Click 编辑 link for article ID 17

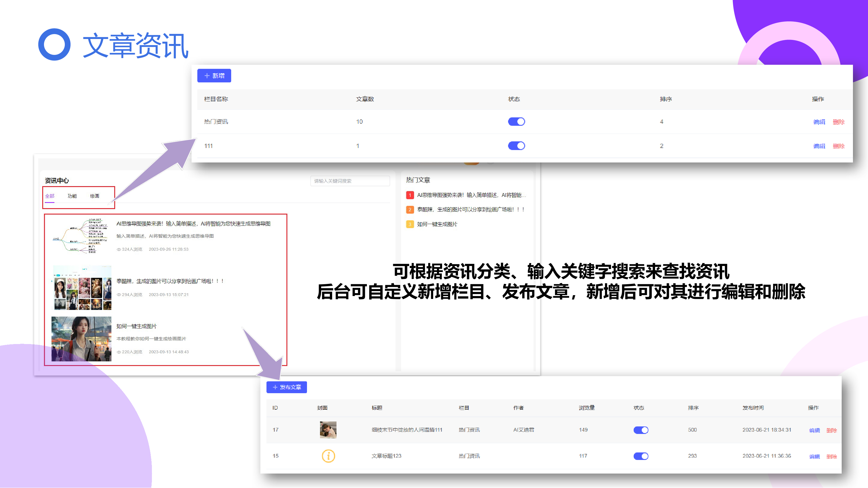[x=814, y=430]
